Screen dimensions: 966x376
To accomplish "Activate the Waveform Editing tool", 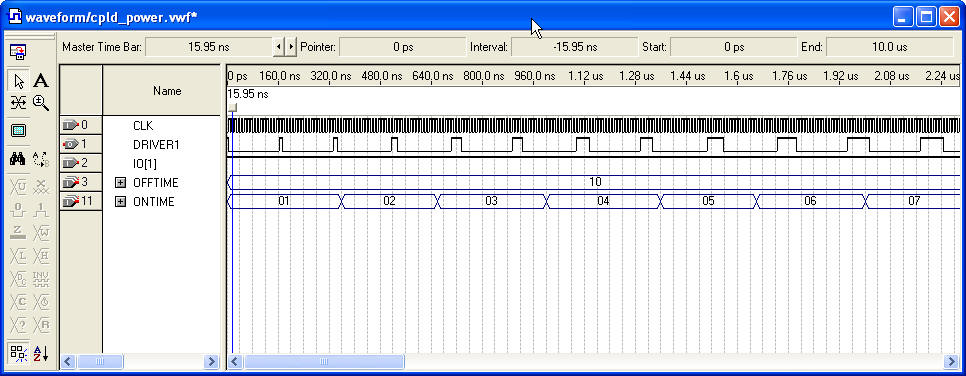I will 18,103.
